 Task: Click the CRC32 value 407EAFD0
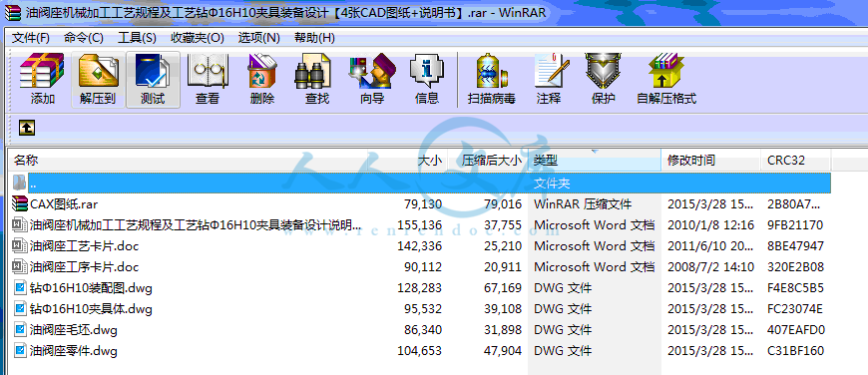pyautogui.click(x=796, y=330)
